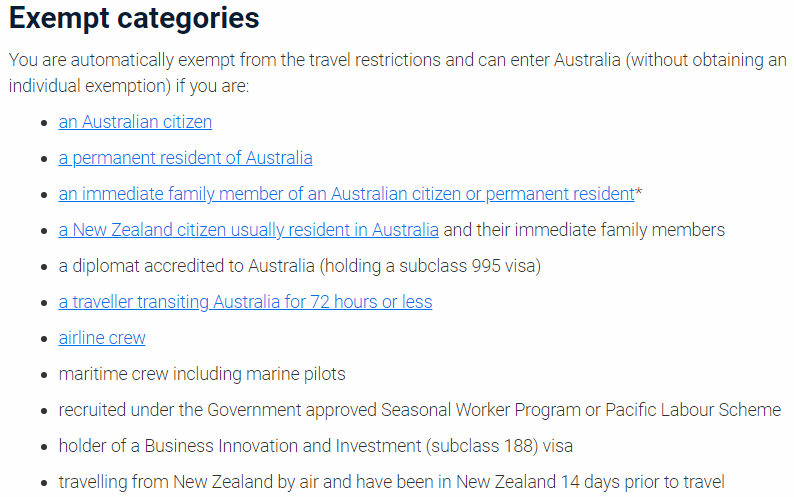Image resolution: width=794 pixels, height=497 pixels.
Task: Click the 'travelling from New Zealand by air' item
Action: [x=391, y=482]
